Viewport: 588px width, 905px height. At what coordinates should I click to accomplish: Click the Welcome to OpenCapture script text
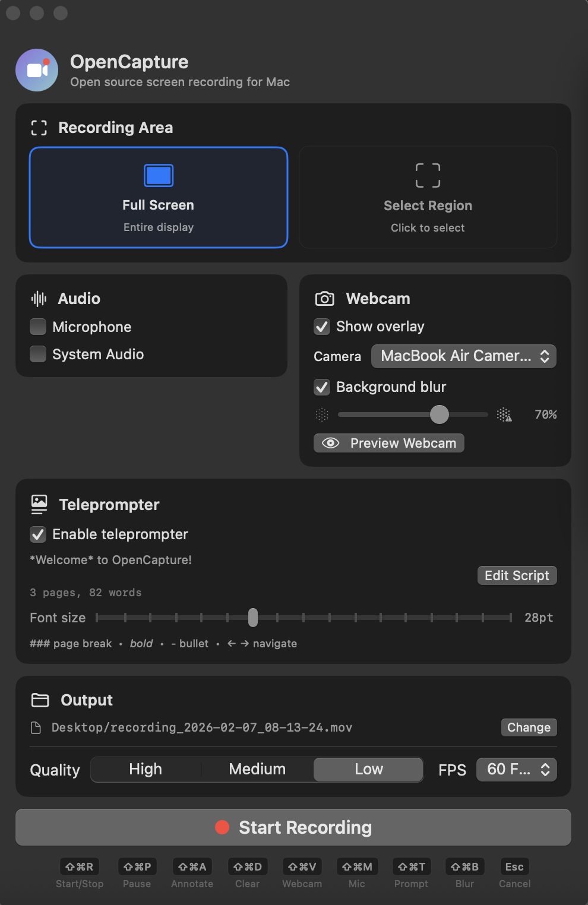point(111,560)
